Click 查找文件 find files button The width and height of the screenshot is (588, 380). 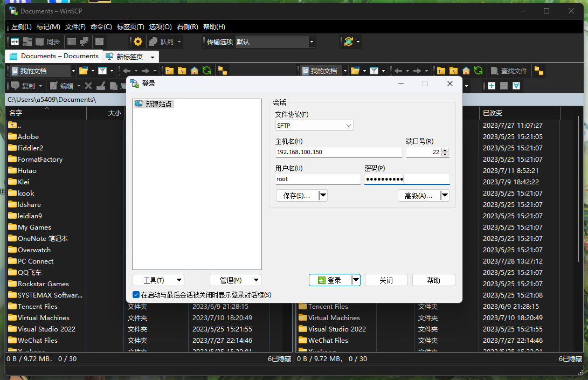pyautogui.click(x=508, y=71)
